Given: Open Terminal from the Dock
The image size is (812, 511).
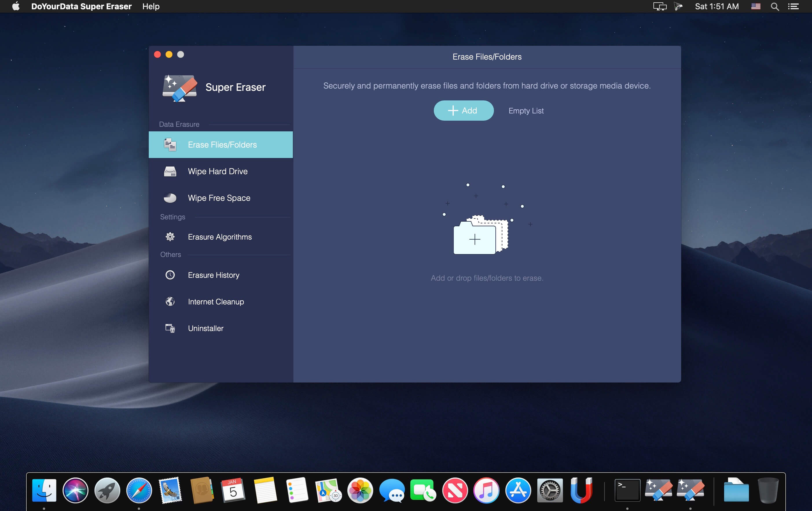Looking at the screenshot, I should [627, 490].
